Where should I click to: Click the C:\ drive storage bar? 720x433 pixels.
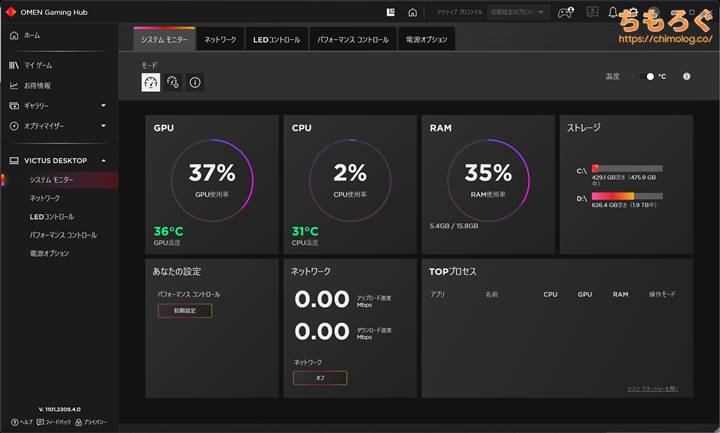[627, 169]
